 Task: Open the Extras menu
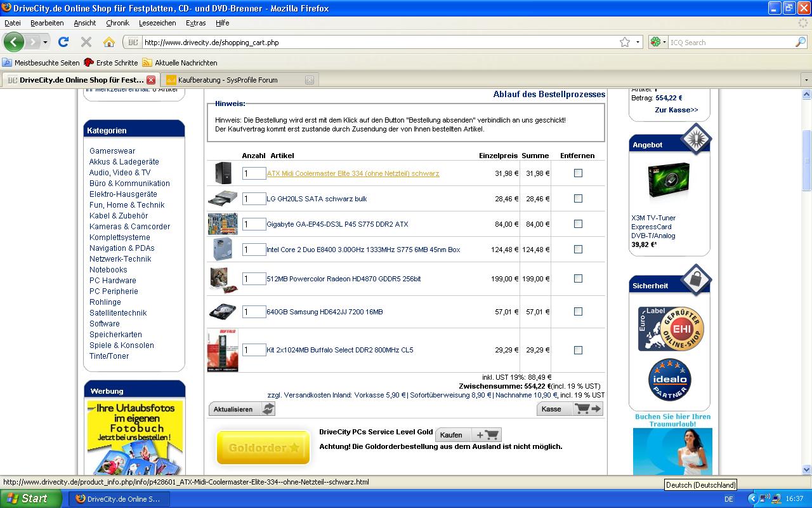(196, 23)
